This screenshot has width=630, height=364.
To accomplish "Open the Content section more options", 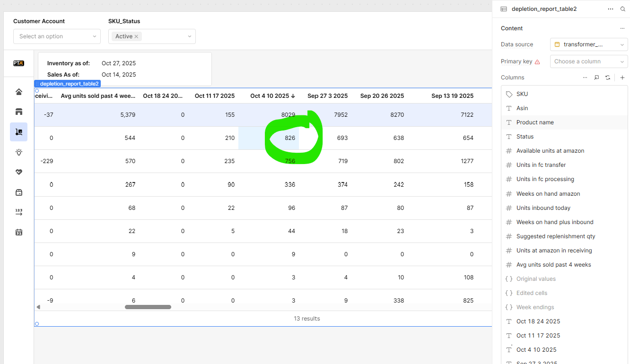I will 622,28.
